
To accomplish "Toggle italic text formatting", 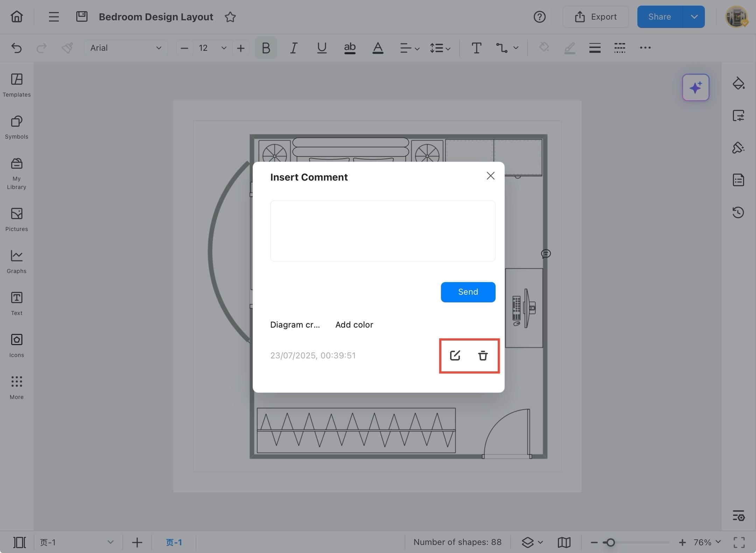I will click(x=293, y=48).
